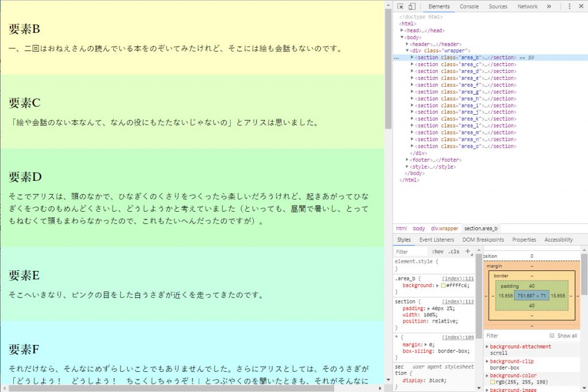This screenshot has height=392, width=588.
Task: Expand the section area_b node
Action: coord(412,57)
